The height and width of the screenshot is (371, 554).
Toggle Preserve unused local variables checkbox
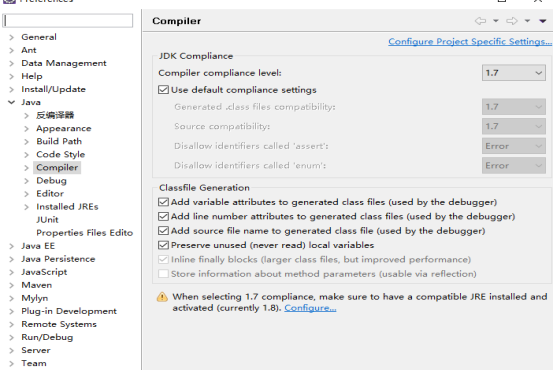tap(163, 245)
